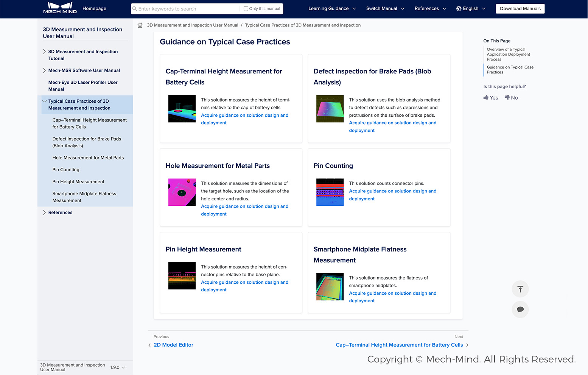Click the search magnifier icon
The image size is (588, 375).
click(135, 9)
